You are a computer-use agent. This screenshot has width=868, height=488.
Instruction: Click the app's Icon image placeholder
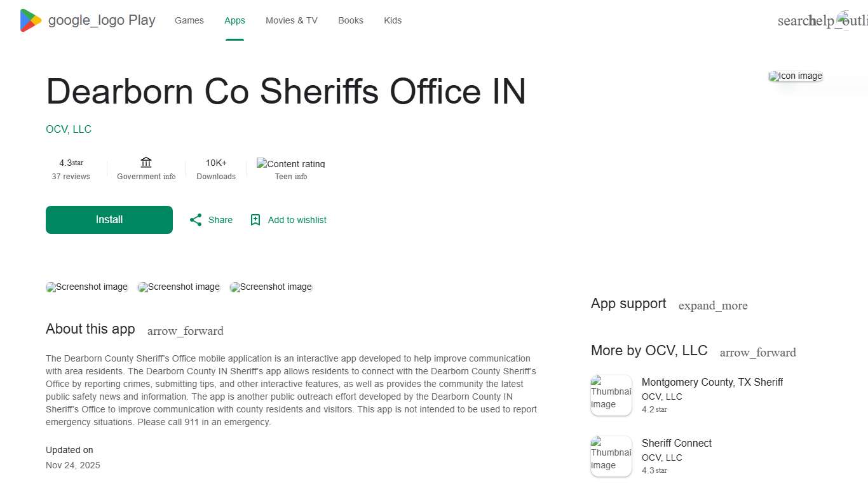(x=795, y=76)
